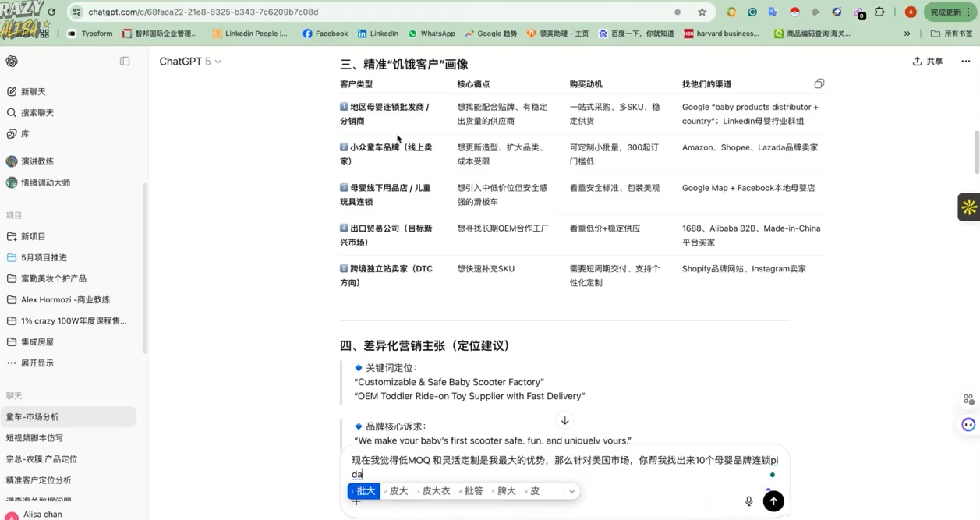Click the 完成更新 update button
The height and width of the screenshot is (520, 980).
pos(946,12)
